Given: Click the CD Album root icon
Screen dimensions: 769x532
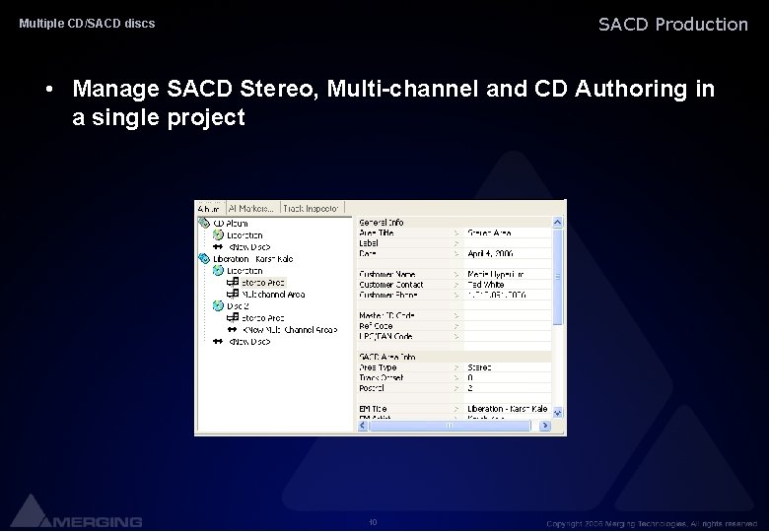Looking at the screenshot, I should (204, 224).
